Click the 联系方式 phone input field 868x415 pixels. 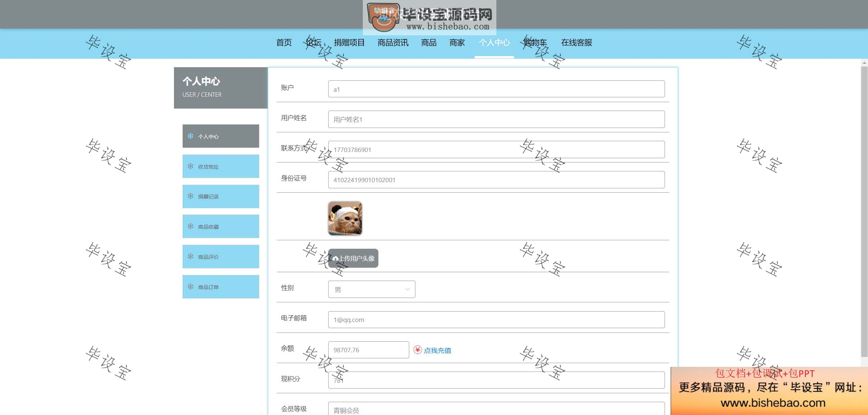496,149
